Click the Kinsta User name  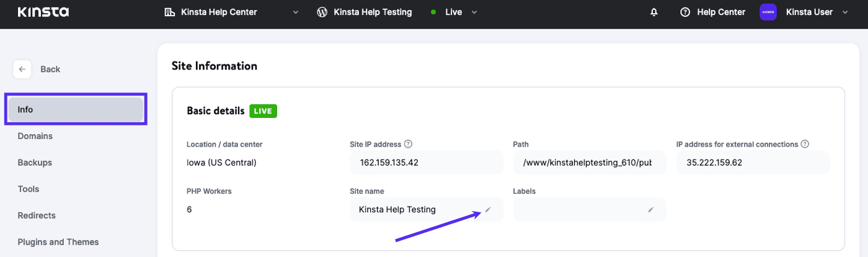809,12
